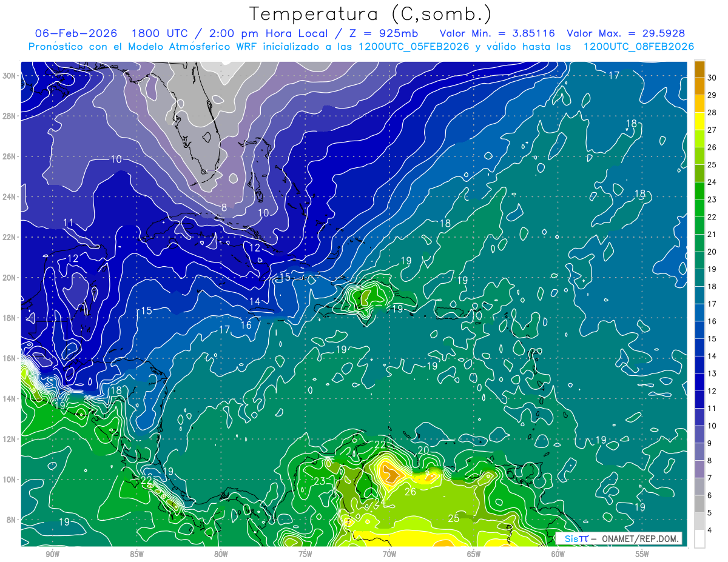Select the 06-Feb-2026 date text

point(76,33)
